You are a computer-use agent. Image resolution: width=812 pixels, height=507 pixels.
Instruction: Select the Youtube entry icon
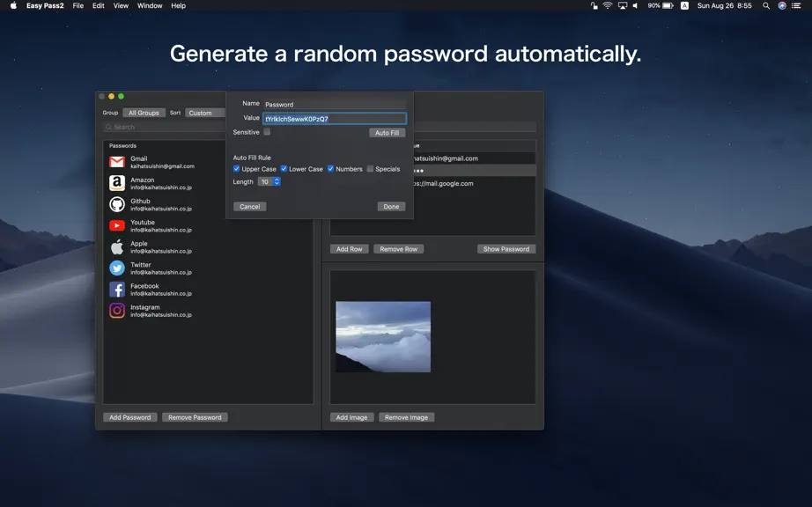click(x=117, y=225)
